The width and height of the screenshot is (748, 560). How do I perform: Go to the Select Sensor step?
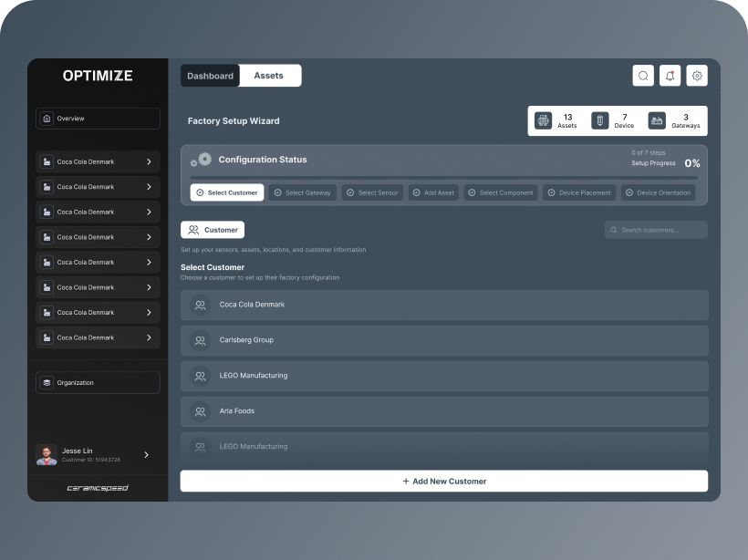click(372, 192)
